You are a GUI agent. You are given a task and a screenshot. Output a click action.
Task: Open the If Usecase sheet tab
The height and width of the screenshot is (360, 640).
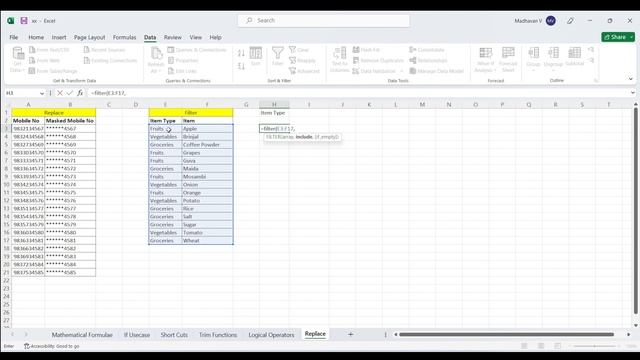[137, 335]
